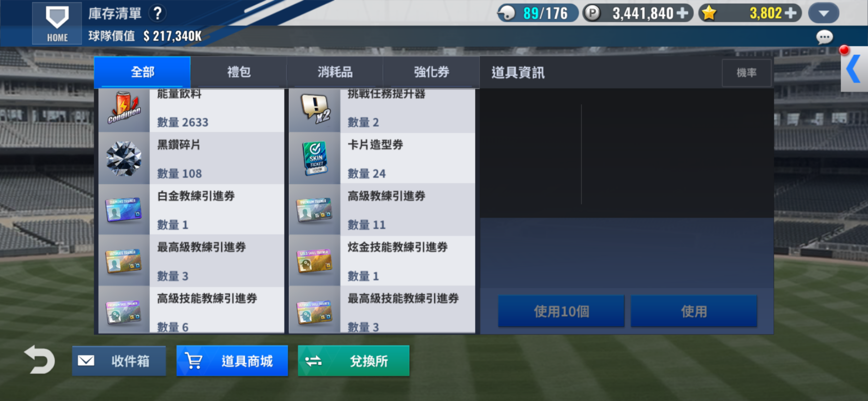This screenshot has width=868, height=401.
Task: Switch to the 消耗品 tab
Action: point(335,72)
